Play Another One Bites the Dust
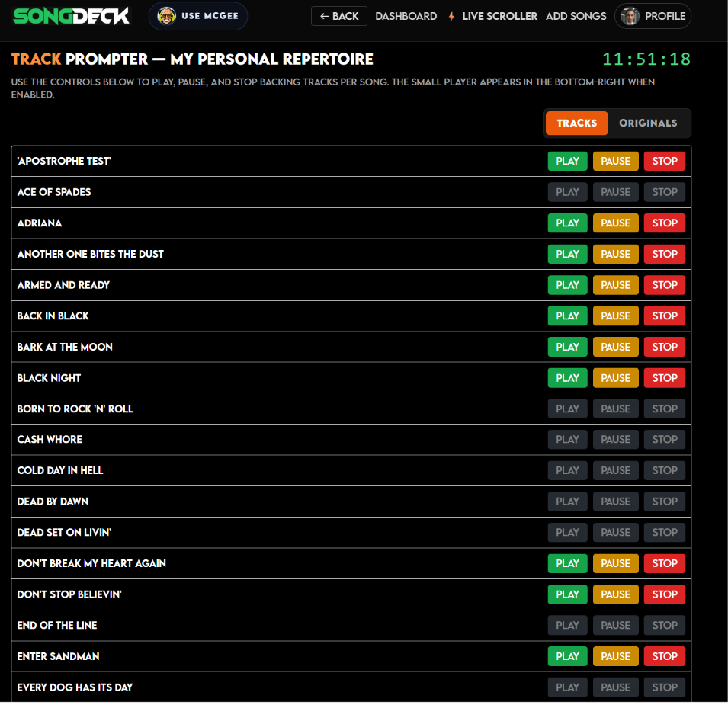 pyautogui.click(x=567, y=255)
